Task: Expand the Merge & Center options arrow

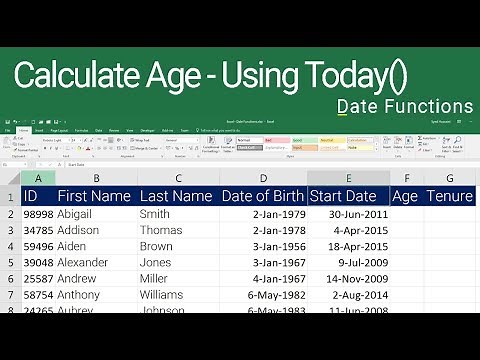Action: point(161,148)
